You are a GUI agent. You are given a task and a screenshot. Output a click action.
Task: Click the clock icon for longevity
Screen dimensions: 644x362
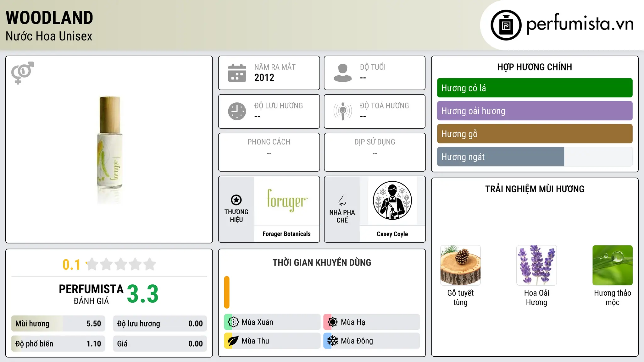[237, 111]
